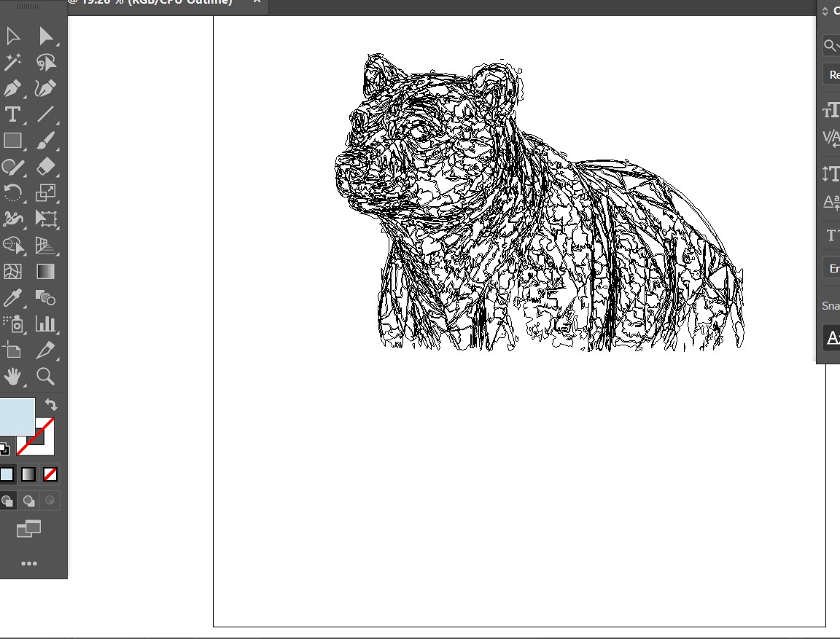
Task: Collapse the Character panel arrows
Action: (825, 11)
